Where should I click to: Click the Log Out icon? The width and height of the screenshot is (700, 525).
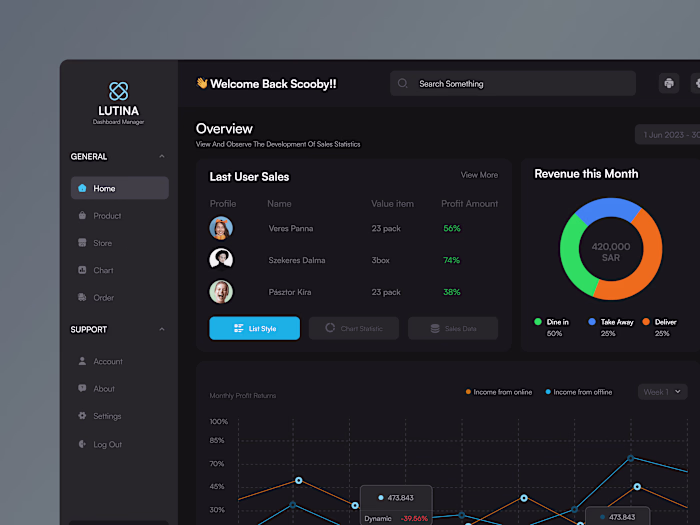coord(82,444)
